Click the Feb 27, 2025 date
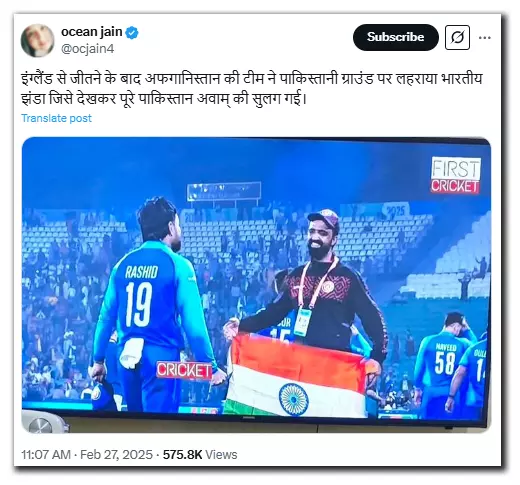Viewport: 520px width, 485px height. pos(116,455)
